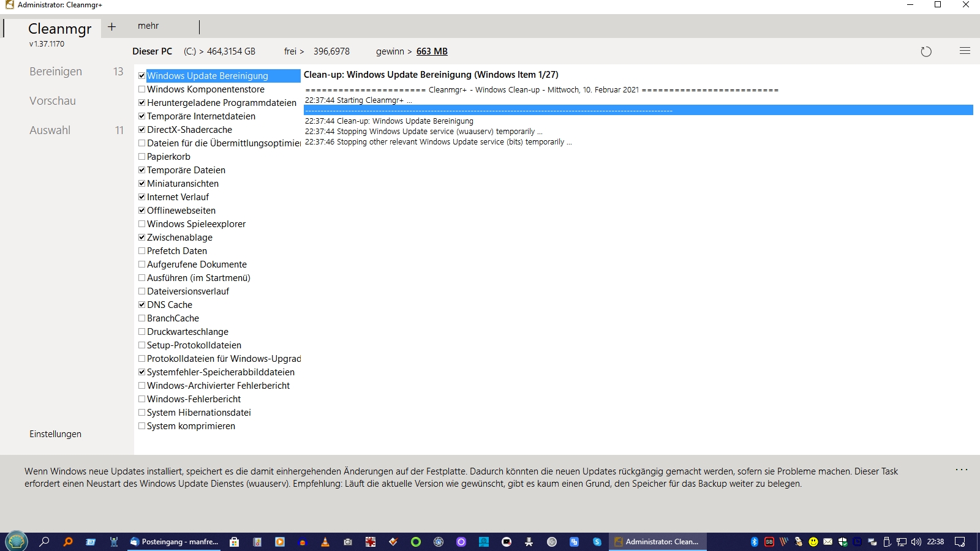980x551 pixels.
Task: Launch VLC media player from taskbar
Action: point(325,542)
